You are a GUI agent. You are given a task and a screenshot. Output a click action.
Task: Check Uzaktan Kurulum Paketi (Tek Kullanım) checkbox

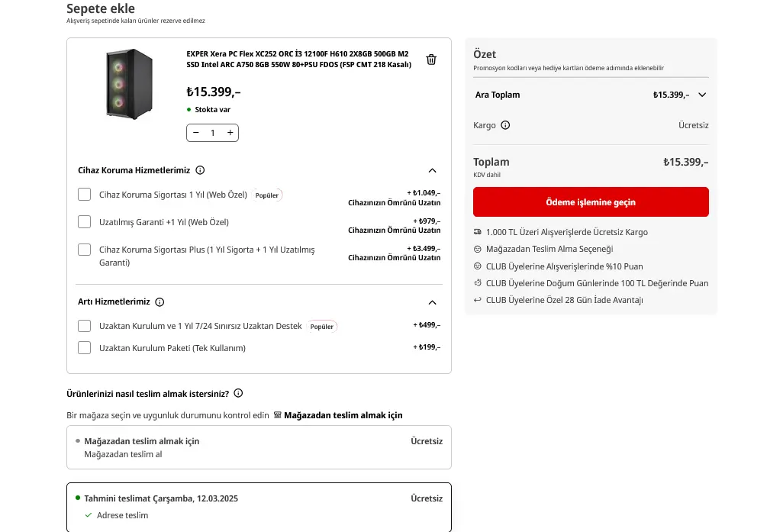(85, 348)
